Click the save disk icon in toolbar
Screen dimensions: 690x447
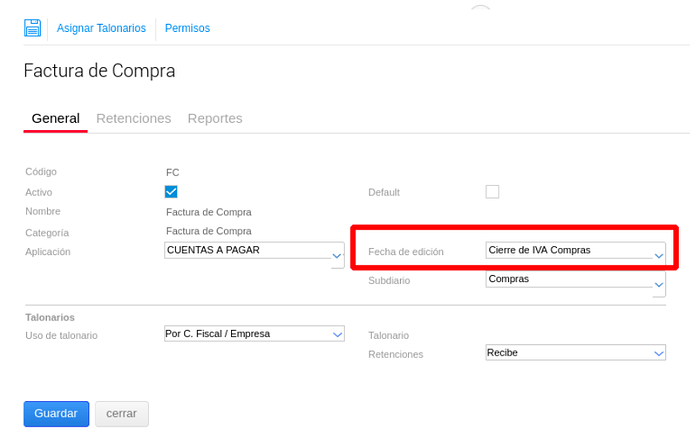(33, 28)
